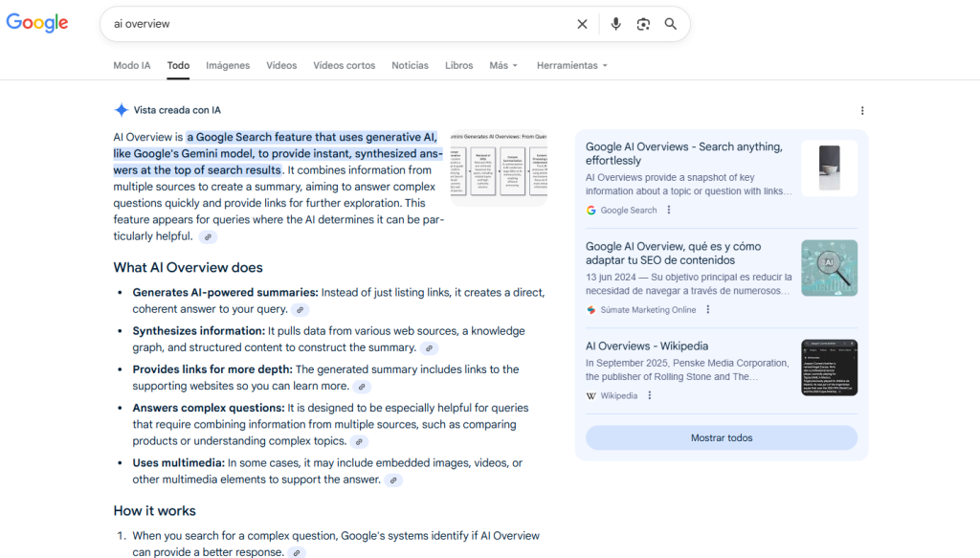
Task: Open the AI Overviews - Wikipedia result
Action: click(x=647, y=346)
